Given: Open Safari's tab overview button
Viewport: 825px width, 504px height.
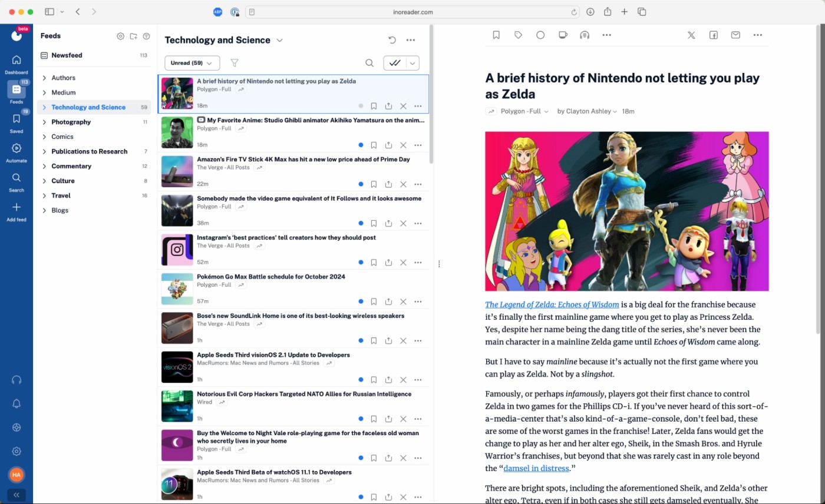Looking at the screenshot, I should [642, 12].
